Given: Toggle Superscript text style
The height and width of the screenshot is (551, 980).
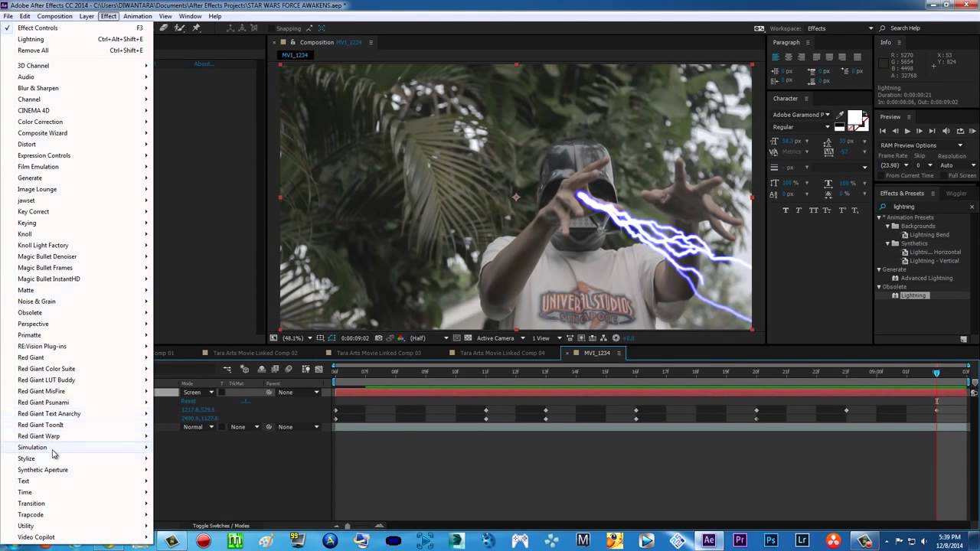Looking at the screenshot, I should tap(841, 210).
